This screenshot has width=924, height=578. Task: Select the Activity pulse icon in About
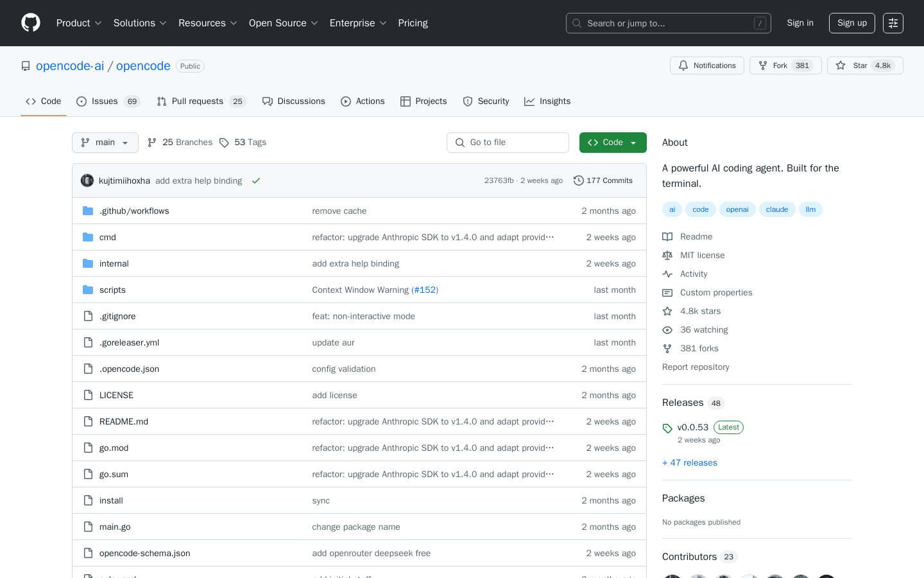tap(667, 274)
